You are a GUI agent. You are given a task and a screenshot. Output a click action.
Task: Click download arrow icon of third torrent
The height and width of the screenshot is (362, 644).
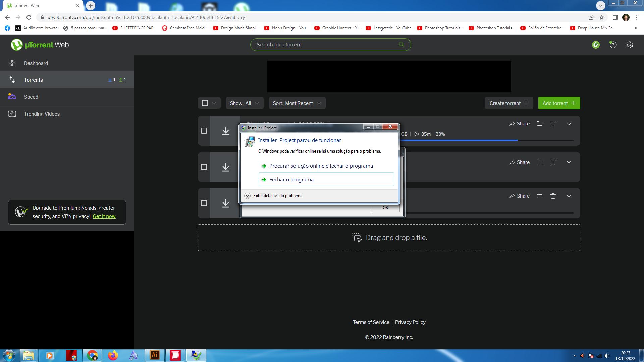[x=225, y=203]
